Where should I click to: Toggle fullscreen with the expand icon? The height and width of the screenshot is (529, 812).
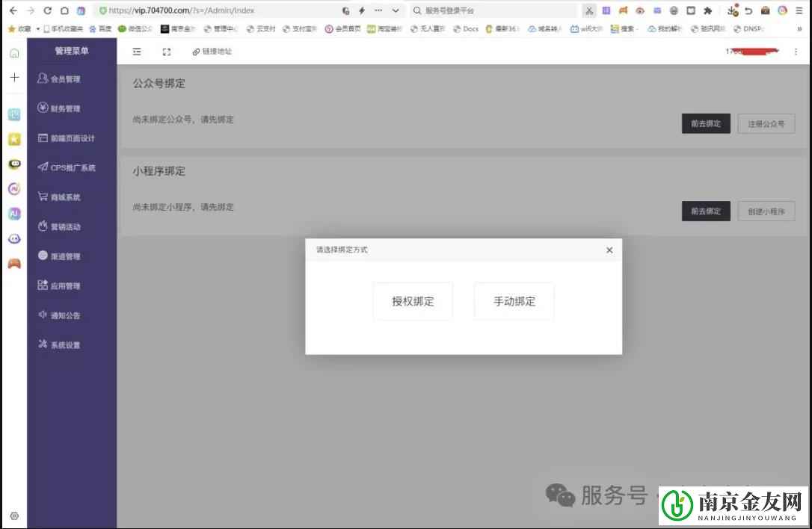point(166,52)
